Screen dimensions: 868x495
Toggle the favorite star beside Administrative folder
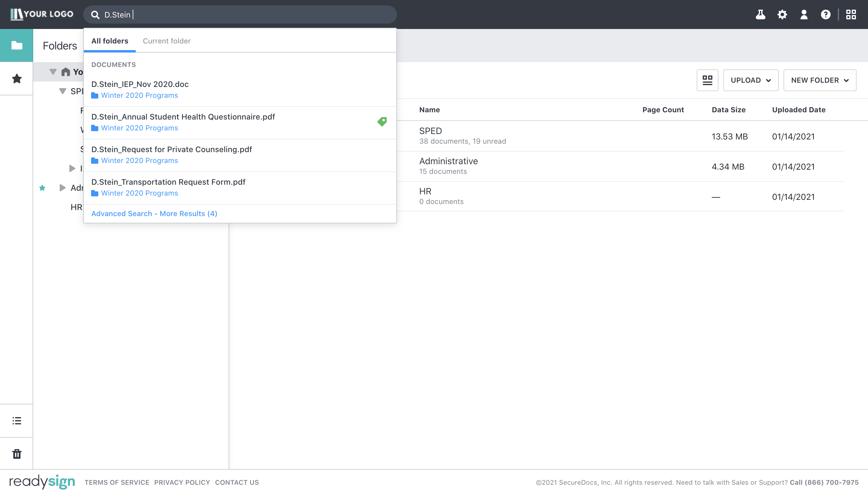tap(42, 188)
